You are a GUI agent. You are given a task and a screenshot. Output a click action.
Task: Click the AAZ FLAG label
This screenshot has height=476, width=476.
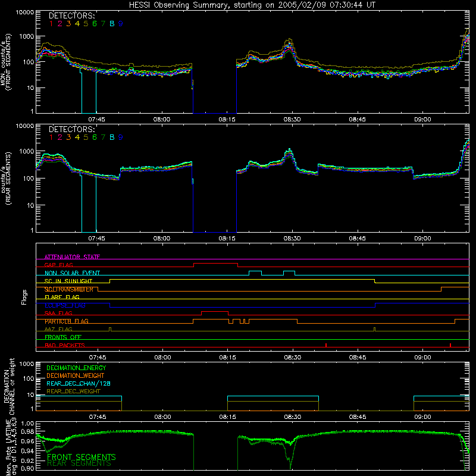[58, 330]
